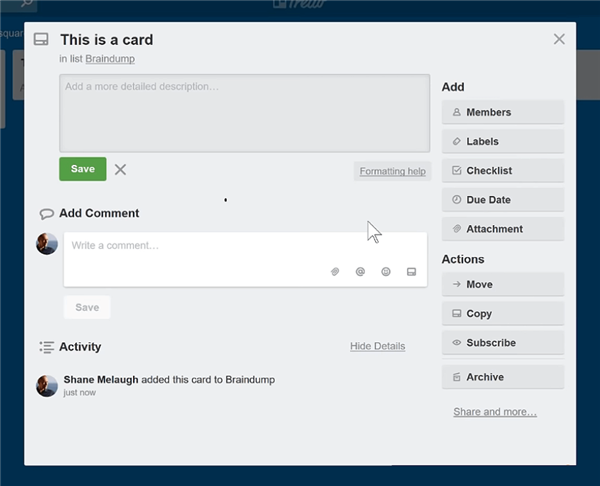Click the add card icon in comment box

pos(411,272)
